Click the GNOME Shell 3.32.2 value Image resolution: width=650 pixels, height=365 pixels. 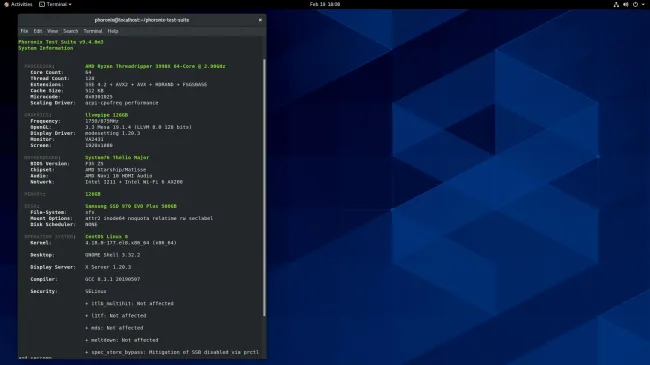pos(112,255)
